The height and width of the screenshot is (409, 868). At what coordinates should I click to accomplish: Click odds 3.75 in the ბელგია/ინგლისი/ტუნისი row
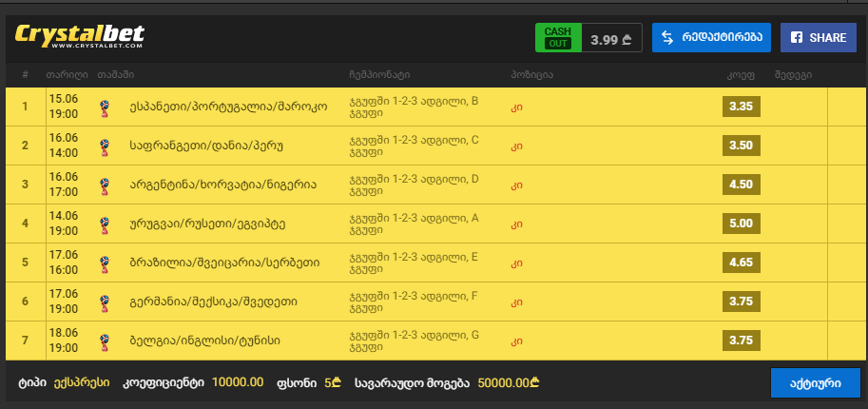(742, 341)
